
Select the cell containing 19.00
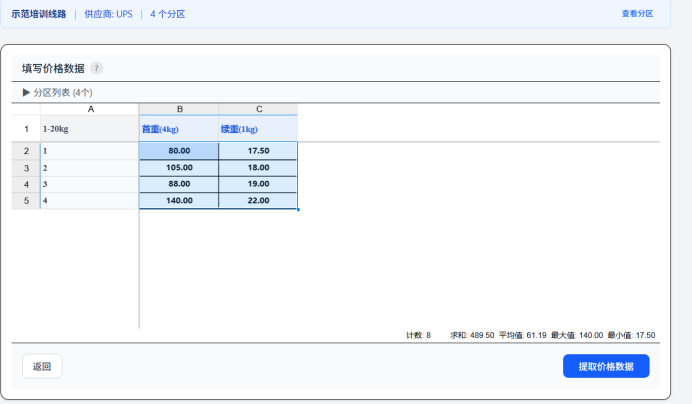tap(258, 184)
